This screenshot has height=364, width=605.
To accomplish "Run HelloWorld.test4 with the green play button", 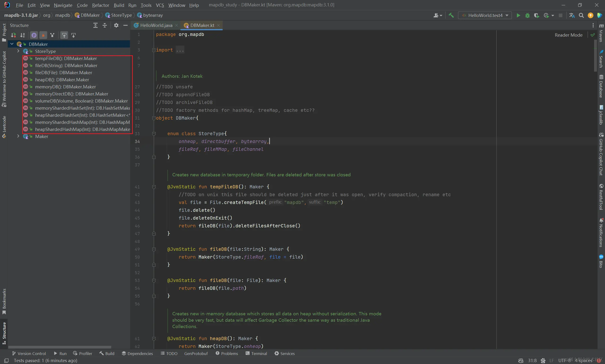I will click(518, 15).
